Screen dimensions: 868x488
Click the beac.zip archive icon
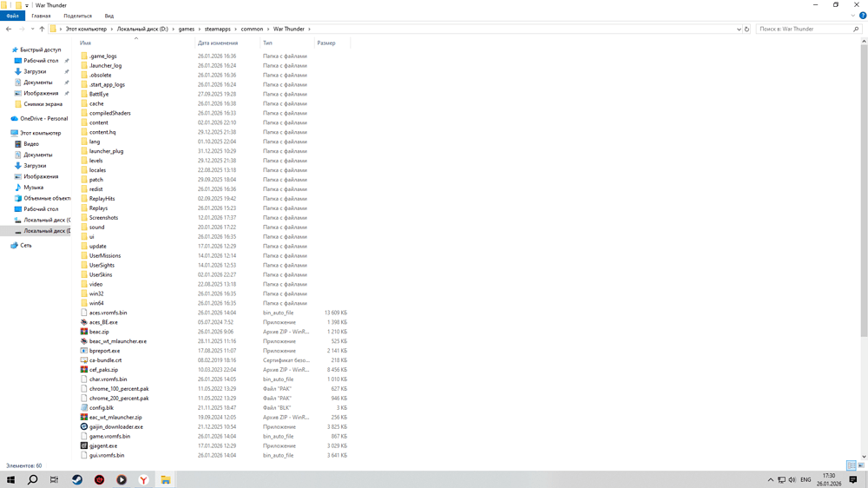pyautogui.click(x=84, y=332)
